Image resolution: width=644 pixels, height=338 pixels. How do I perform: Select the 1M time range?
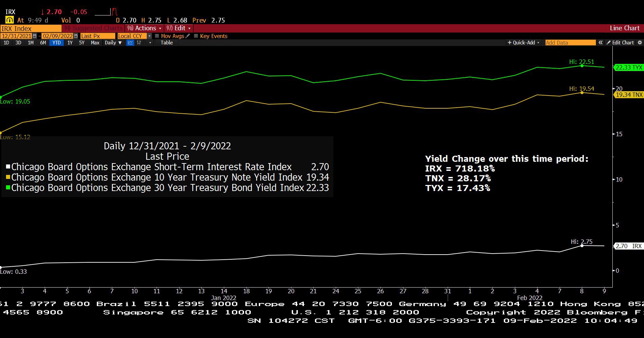tap(31, 43)
